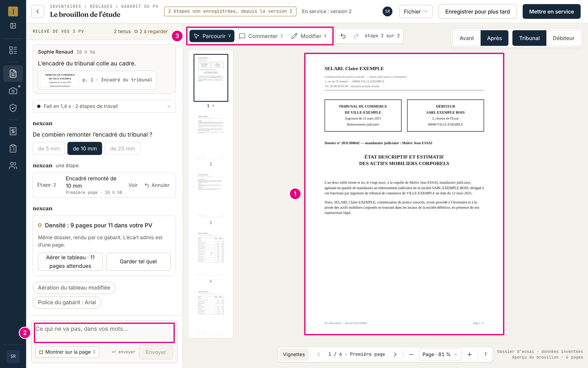Open INVENTAIRES in the breadcrumb
The image size is (588, 368).
click(65, 6)
